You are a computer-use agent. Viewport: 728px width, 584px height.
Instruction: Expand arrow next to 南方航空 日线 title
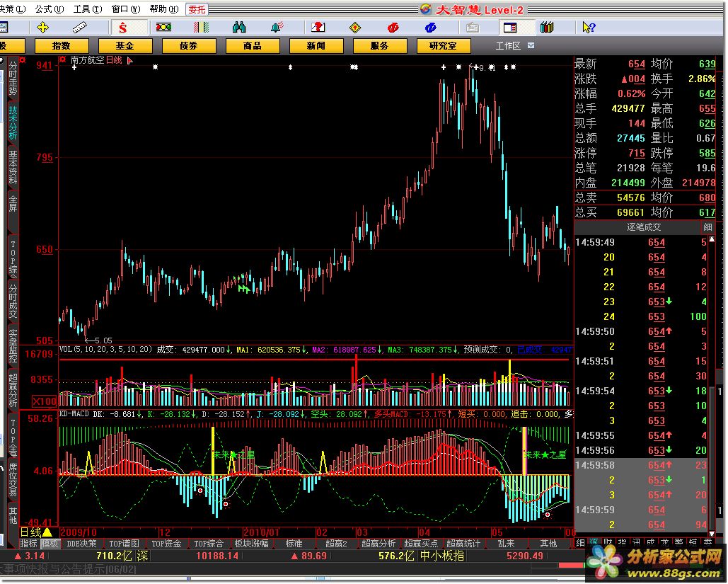129,61
